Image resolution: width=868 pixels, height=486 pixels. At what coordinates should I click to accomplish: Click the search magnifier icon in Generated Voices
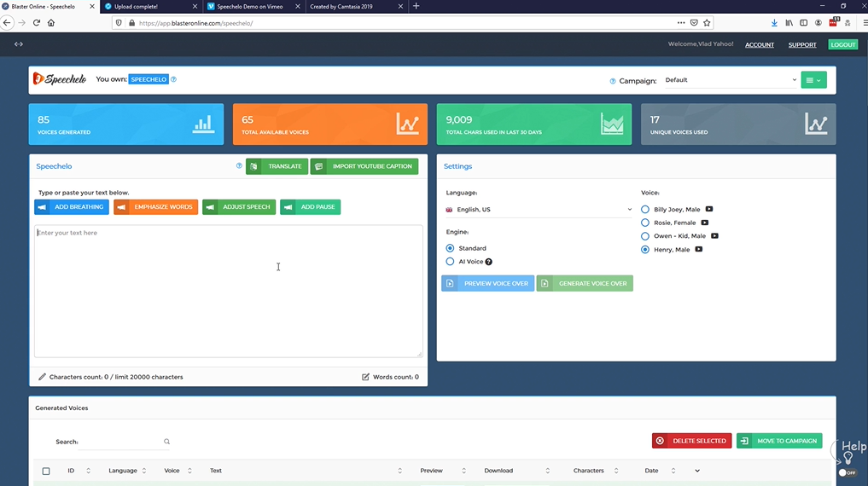pos(167,442)
